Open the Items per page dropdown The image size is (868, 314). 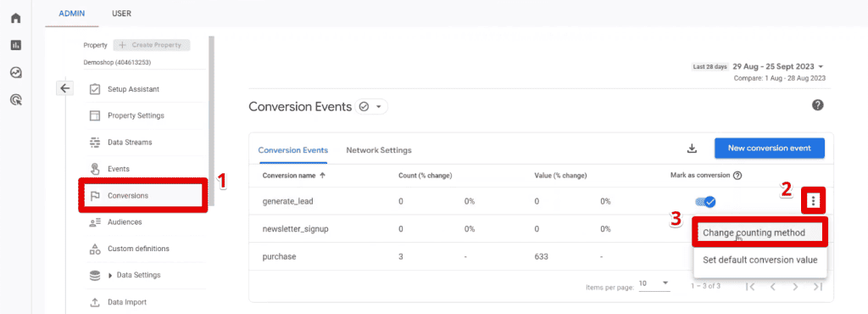[654, 283]
